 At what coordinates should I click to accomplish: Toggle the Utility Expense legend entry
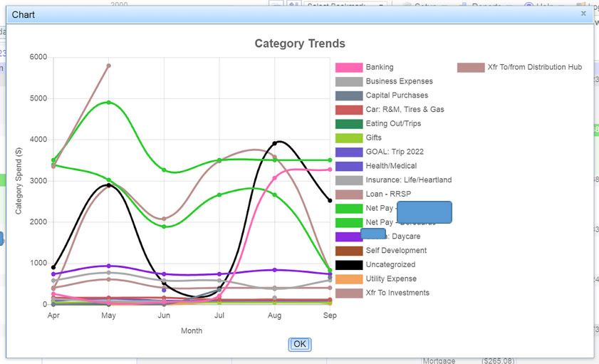click(x=349, y=279)
